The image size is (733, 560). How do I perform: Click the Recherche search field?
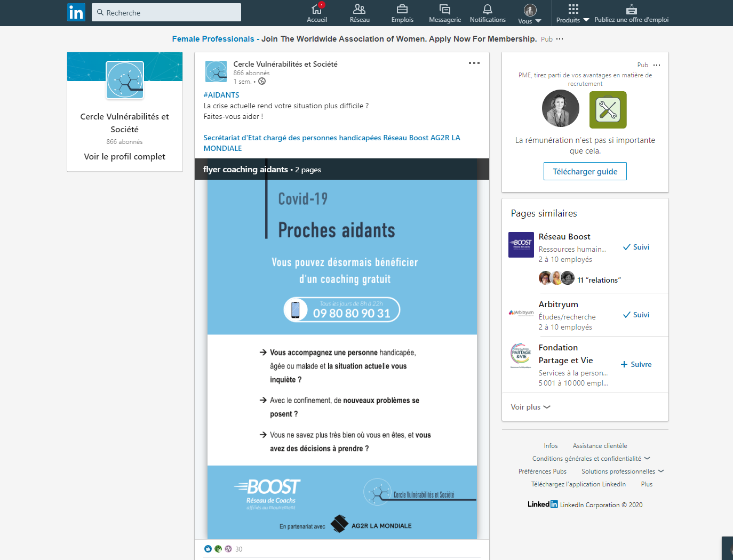pyautogui.click(x=166, y=12)
